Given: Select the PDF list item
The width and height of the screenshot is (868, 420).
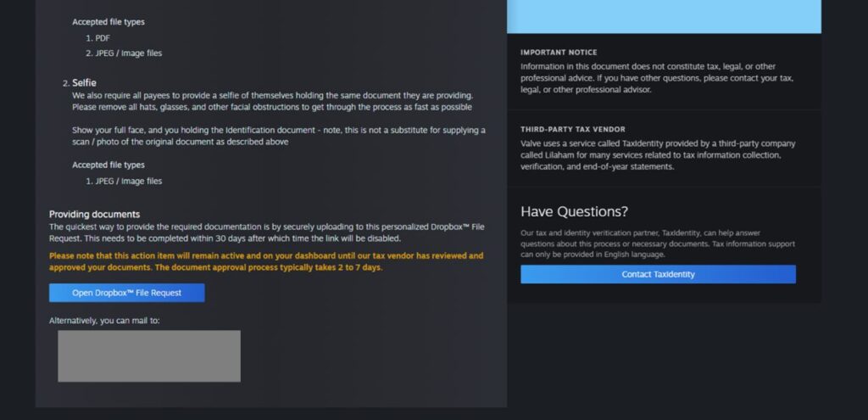Looking at the screenshot, I should 103,38.
